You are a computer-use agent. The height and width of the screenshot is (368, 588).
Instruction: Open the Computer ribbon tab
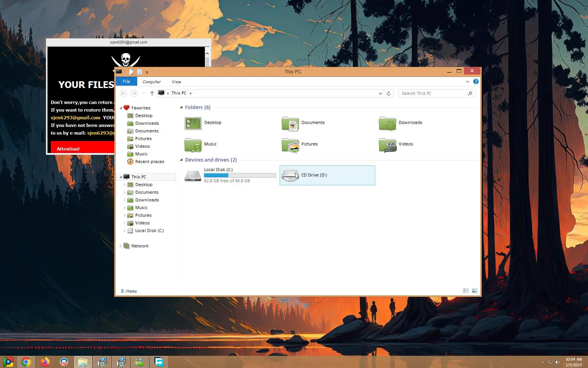click(x=152, y=82)
